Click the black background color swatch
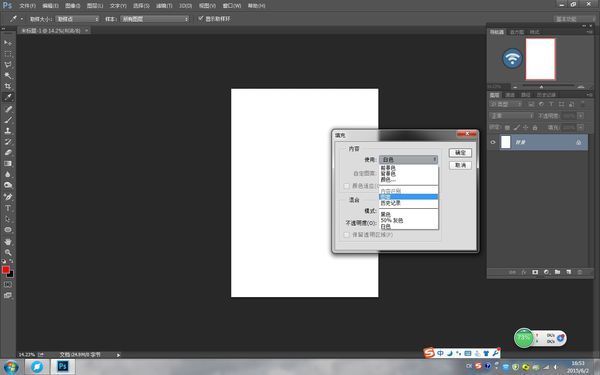Screen dimensions: 600x375 pyautogui.click(x=11, y=274)
